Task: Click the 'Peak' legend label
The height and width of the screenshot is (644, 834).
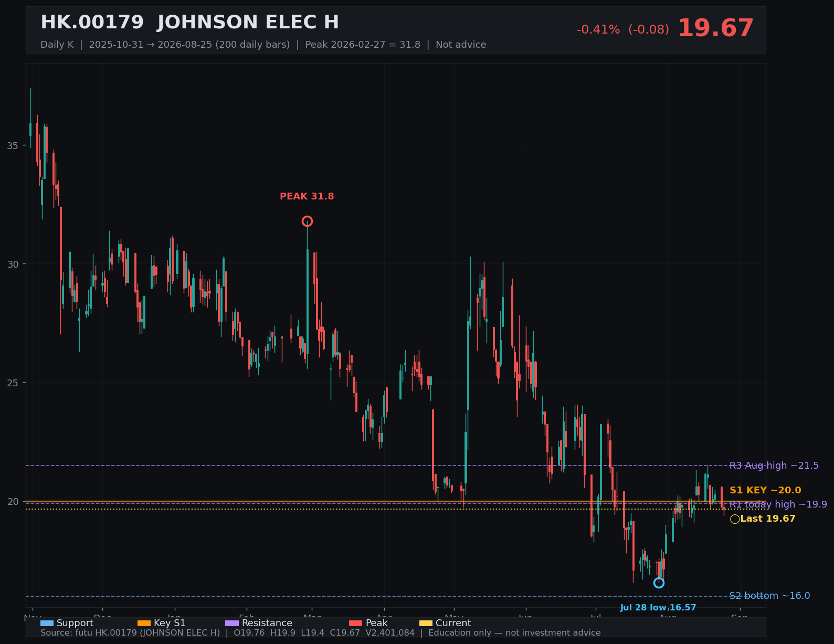Action: pyautogui.click(x=377, y=623)
